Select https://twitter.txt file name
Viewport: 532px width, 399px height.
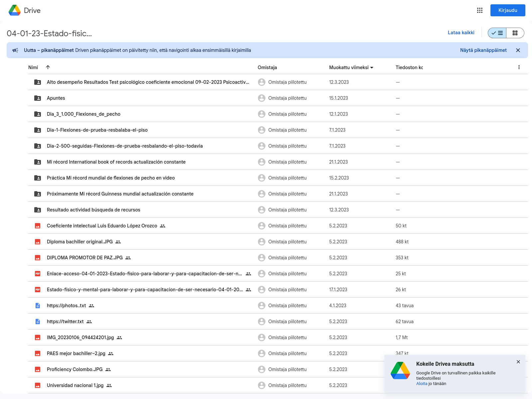(65, 322)
